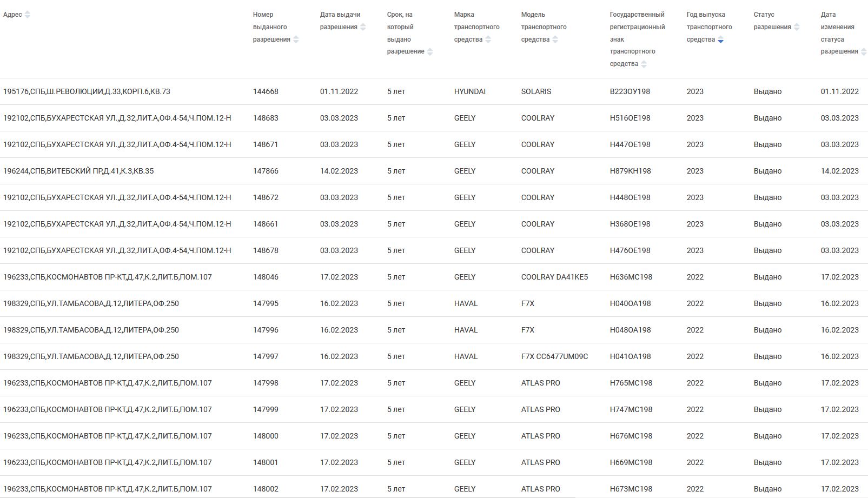This screenshot has width=868, height=498.
Task: Select the HYUNDAI SOLARIS row address
Action: (x=87, y=91)
